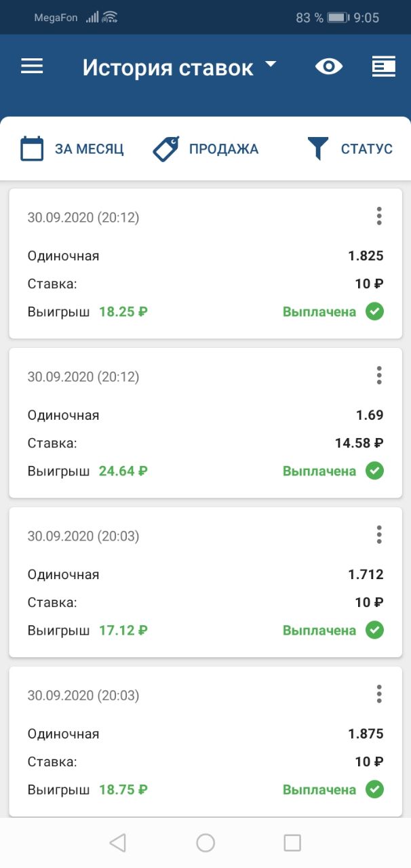Screen dimensions: 411x868
Task: Toggle balance visibility eye icon
Action: [329, 66]
